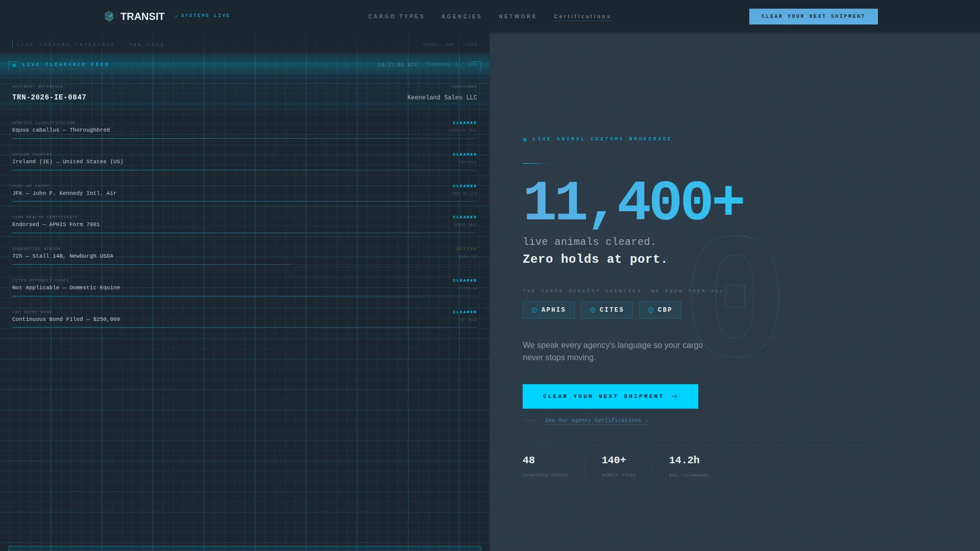Click shipment reference TRN-2026-IE-0847
The height and width of the screenshot is (551, 980).
click(50, 97)
